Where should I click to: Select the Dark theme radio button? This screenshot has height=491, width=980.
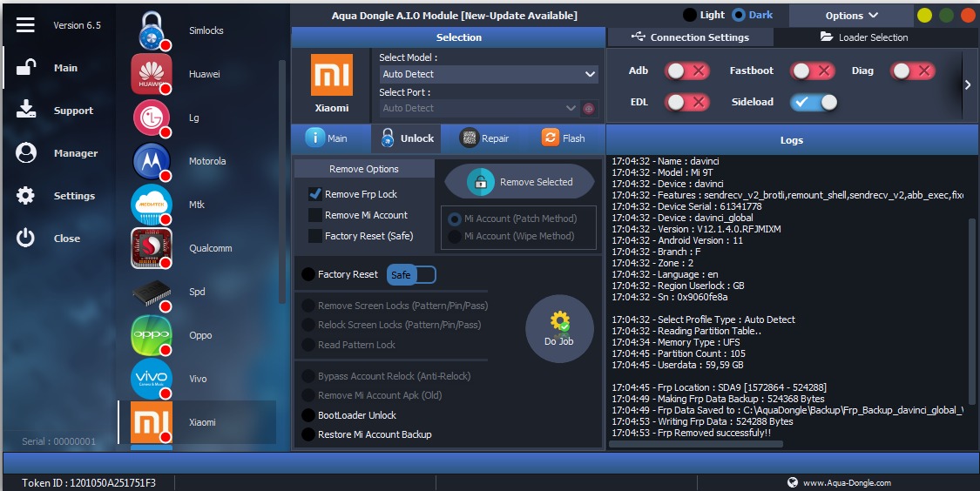(x=738, y=15)
